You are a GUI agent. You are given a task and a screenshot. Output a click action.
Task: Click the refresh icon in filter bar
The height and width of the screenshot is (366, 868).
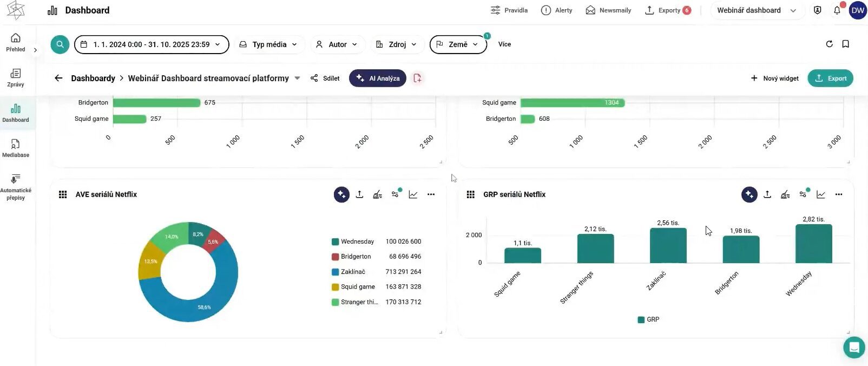tap(829, 44)
